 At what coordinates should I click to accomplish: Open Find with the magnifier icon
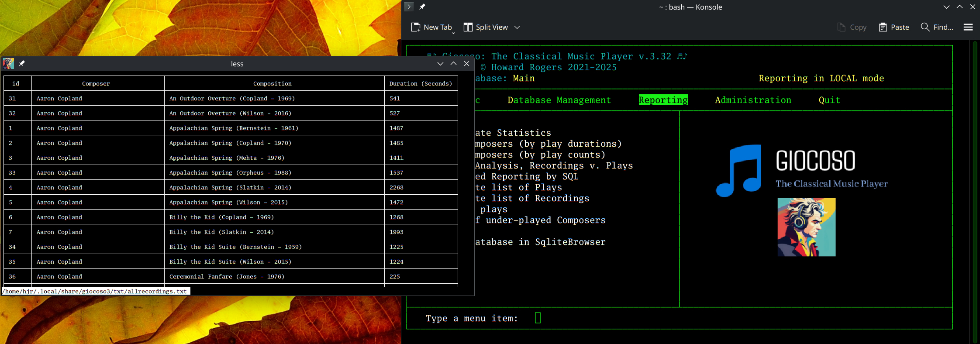(925, 27)
